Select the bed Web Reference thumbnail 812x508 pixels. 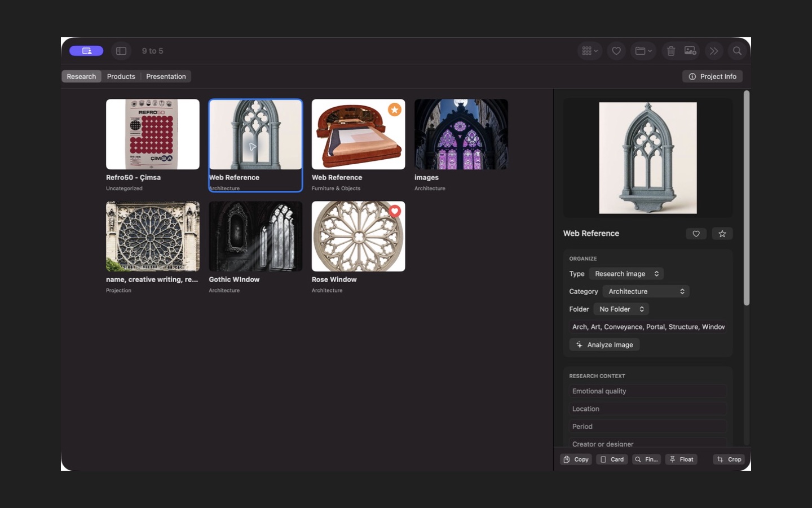358,134
